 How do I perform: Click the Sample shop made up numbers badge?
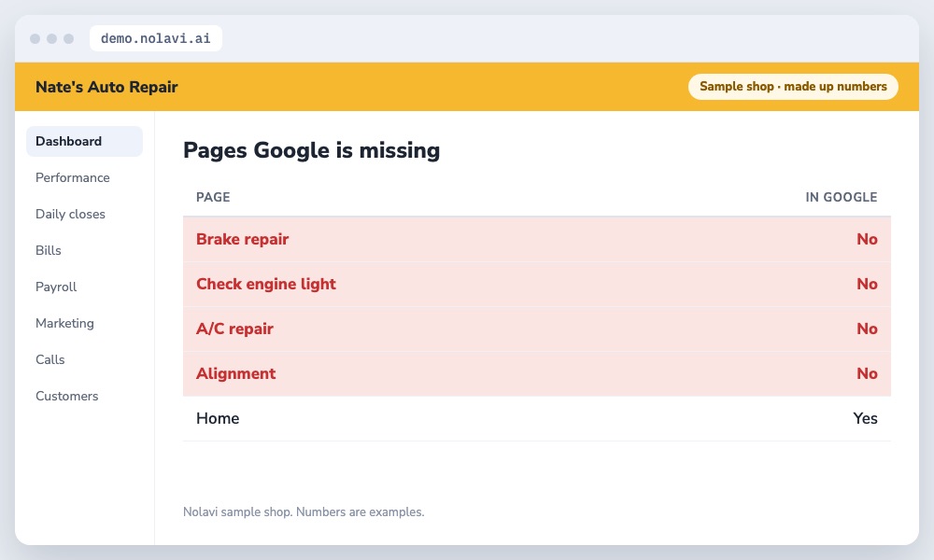click(793, 87)
